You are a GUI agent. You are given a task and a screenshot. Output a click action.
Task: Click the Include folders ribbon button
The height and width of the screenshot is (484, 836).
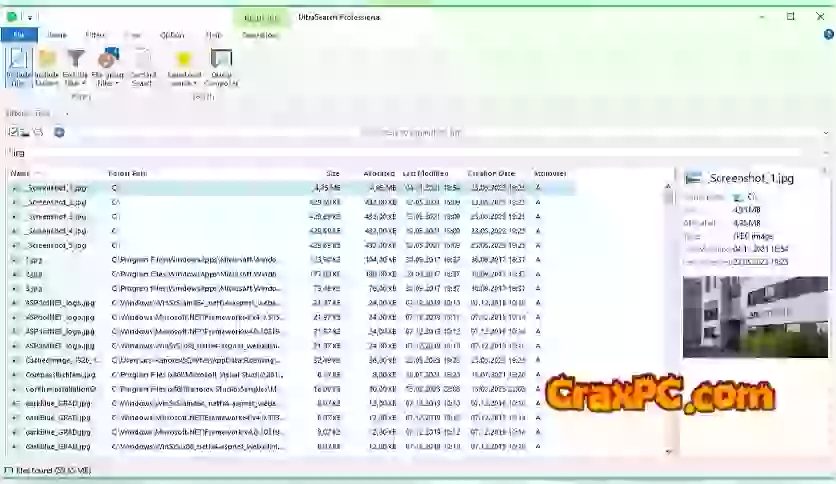click(47, 67)
